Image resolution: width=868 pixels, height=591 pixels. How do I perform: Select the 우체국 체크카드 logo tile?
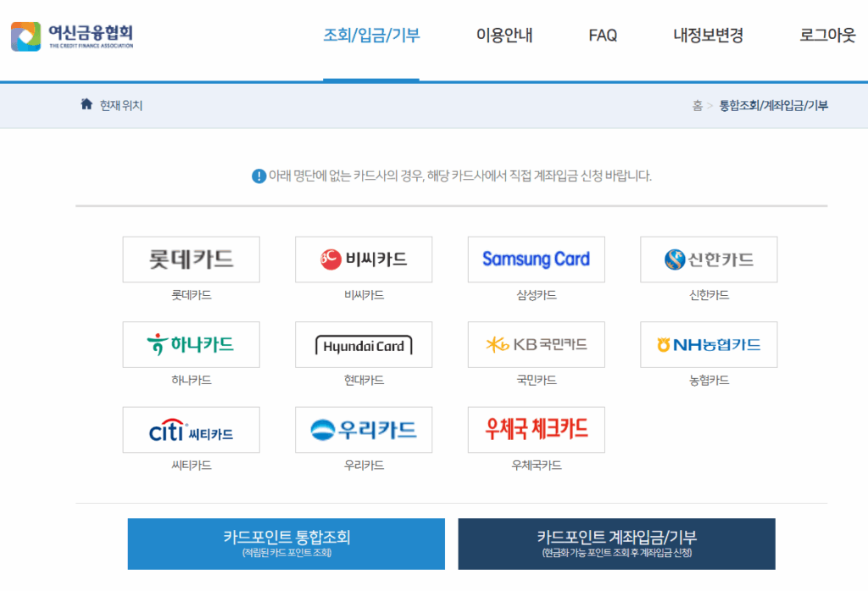(537, 430)
